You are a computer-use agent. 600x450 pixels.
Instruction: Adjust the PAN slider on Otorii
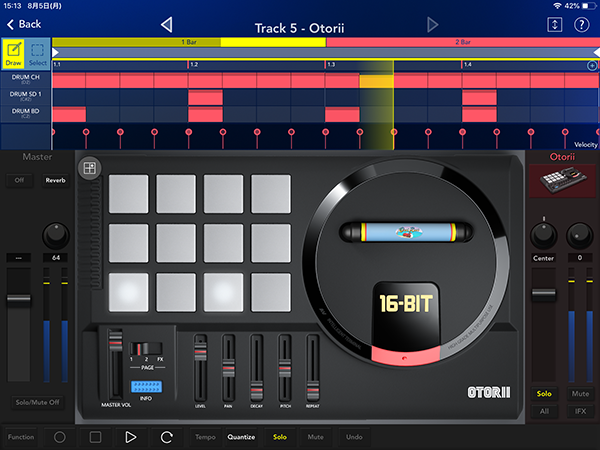[x=228, y=368]
